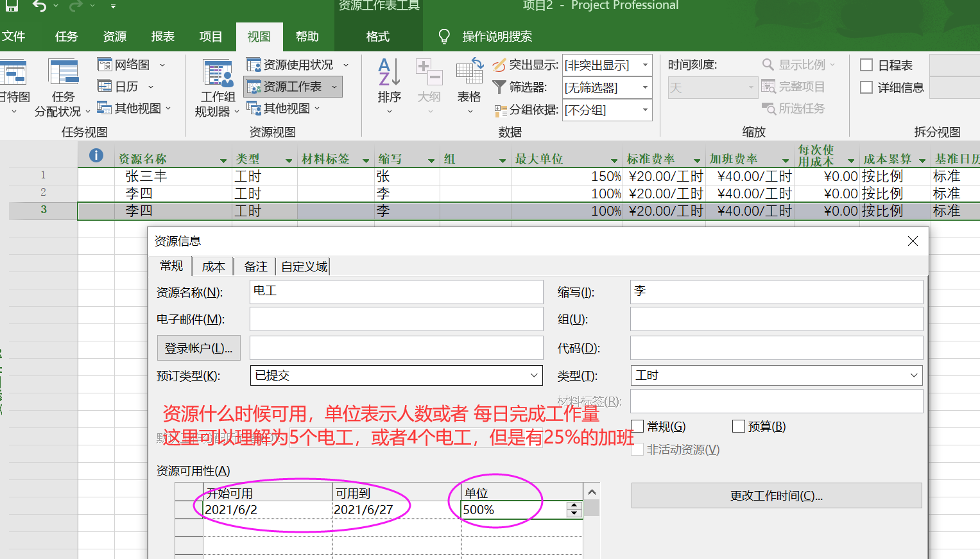This screenshot has height=559, width=980.
Task: Open Standard Rate column filter arrow
Action: [x=697, y=160]
